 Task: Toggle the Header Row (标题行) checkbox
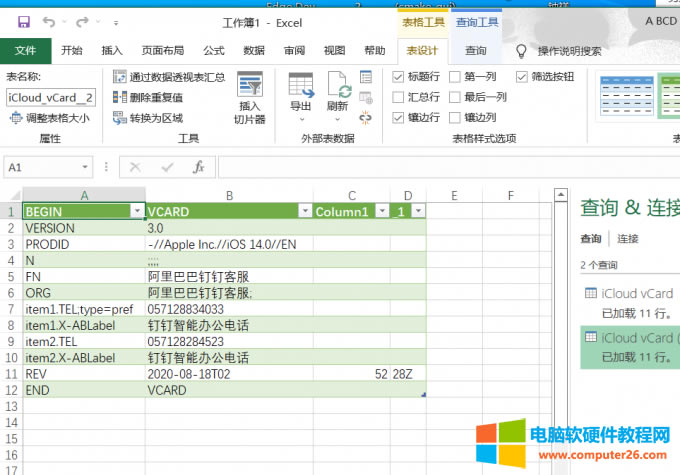(399, 77)
